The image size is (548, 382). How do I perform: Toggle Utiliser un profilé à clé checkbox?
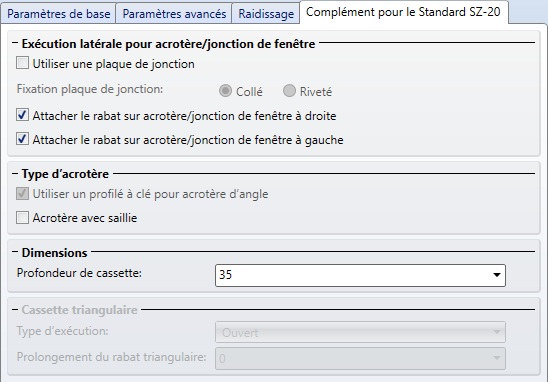[x=22, y=193]
